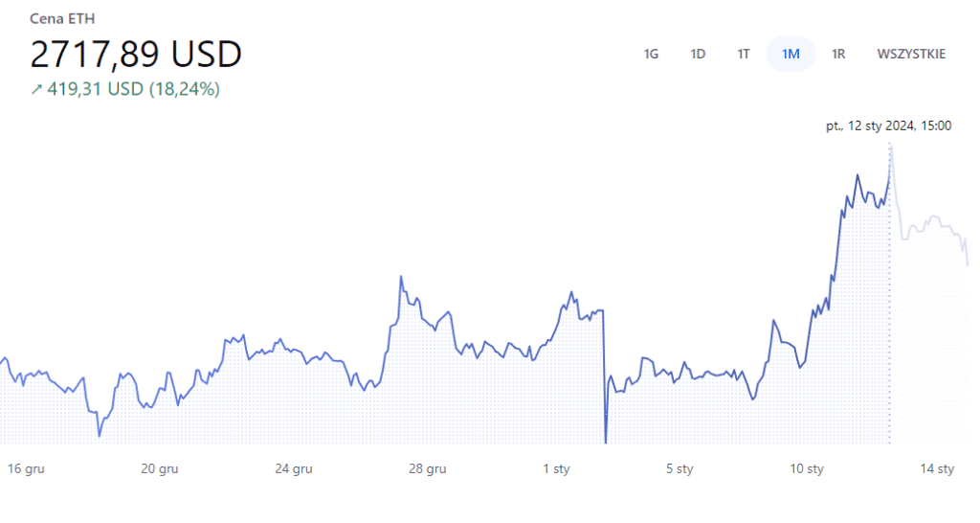This screenshot has height=523, width=980.
Task: Click the green upward trend arrow icon
Action: coord(36,89)
